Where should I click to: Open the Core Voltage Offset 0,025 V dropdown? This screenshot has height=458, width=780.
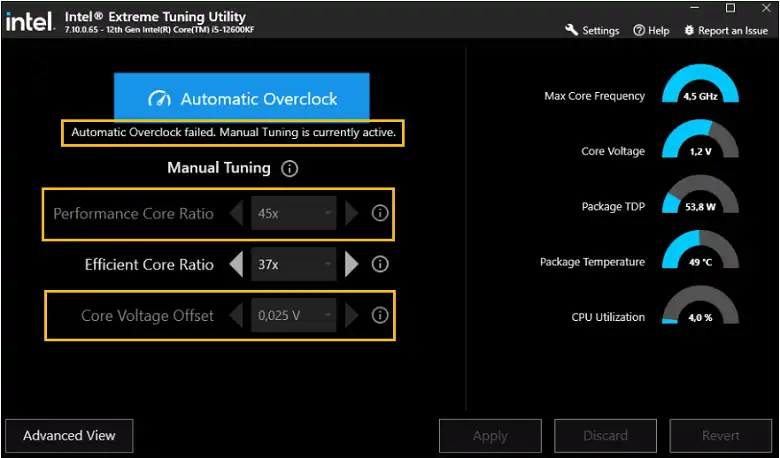293,315
